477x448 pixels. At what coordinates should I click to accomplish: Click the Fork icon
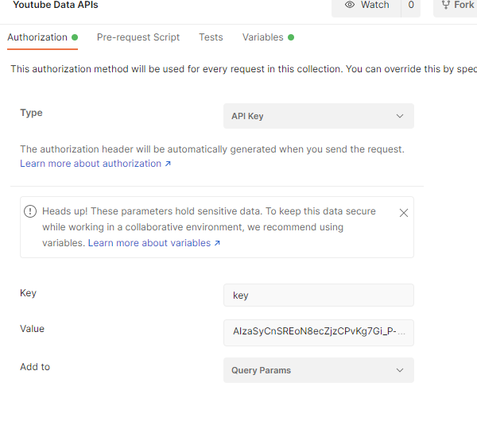pos(446,5)
